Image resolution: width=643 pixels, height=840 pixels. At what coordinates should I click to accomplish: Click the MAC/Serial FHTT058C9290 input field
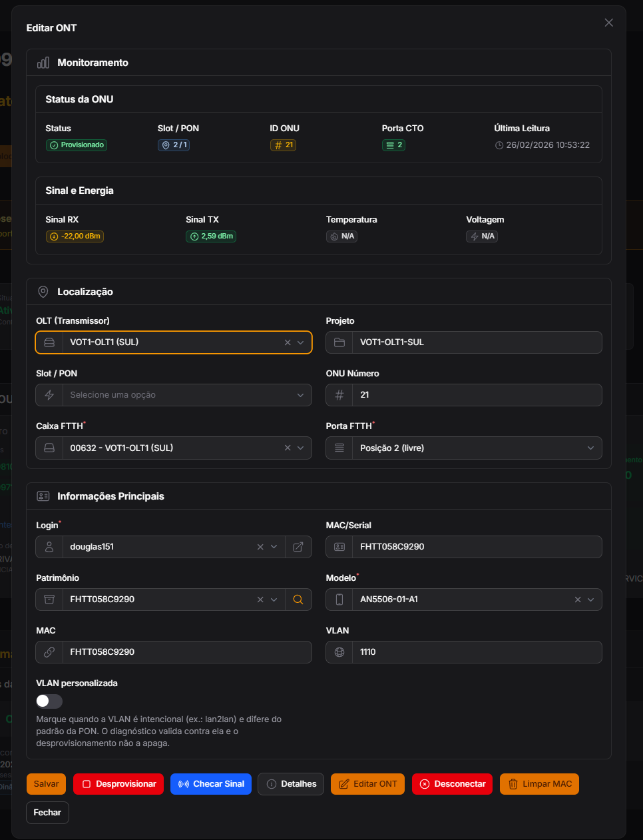click(x=477, y=547)
